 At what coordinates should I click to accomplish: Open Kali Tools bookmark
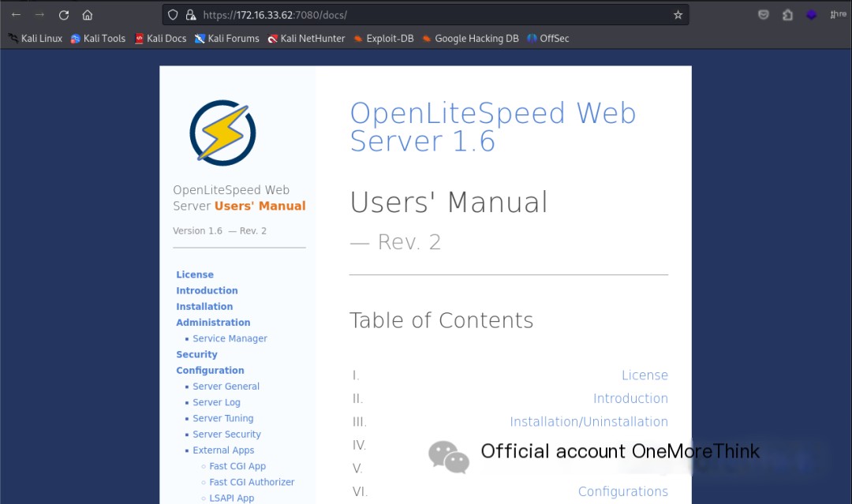99,39
